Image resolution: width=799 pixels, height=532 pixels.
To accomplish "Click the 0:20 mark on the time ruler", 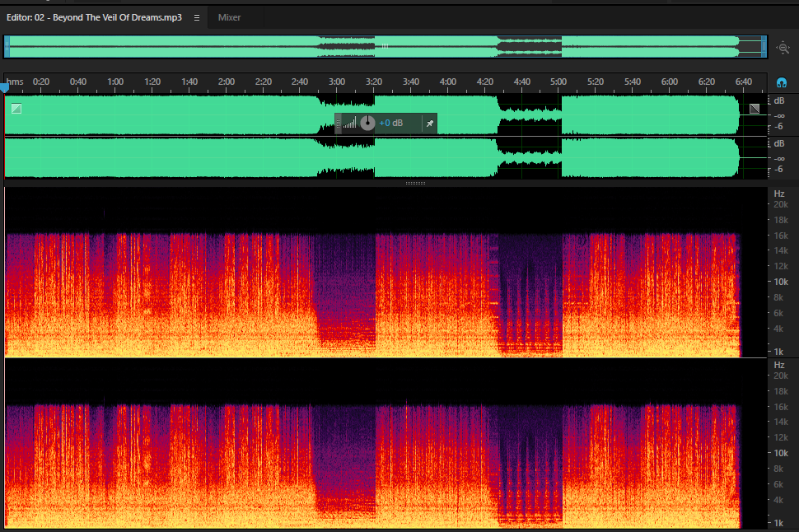I will 41,82.
